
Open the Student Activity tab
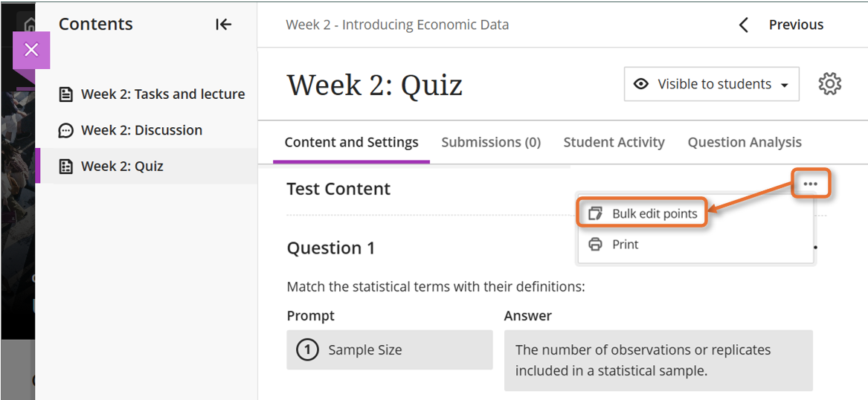(614, 142)
